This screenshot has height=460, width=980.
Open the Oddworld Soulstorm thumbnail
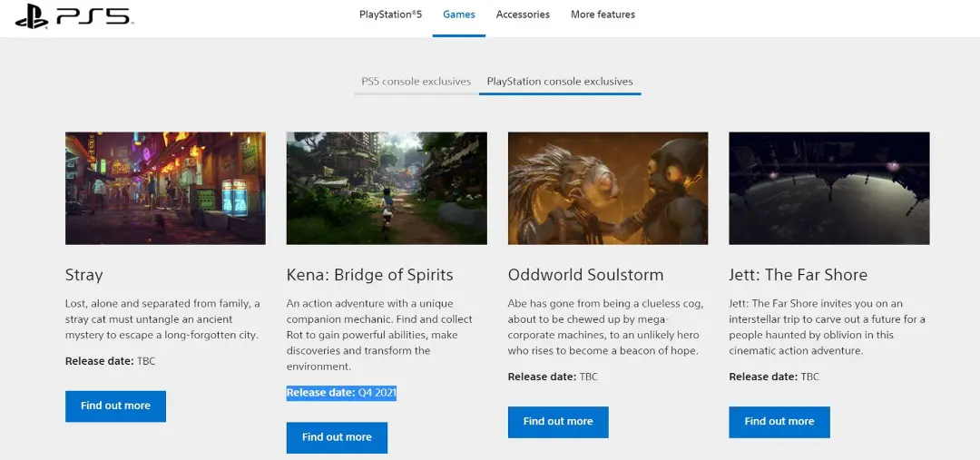point(608,188)
